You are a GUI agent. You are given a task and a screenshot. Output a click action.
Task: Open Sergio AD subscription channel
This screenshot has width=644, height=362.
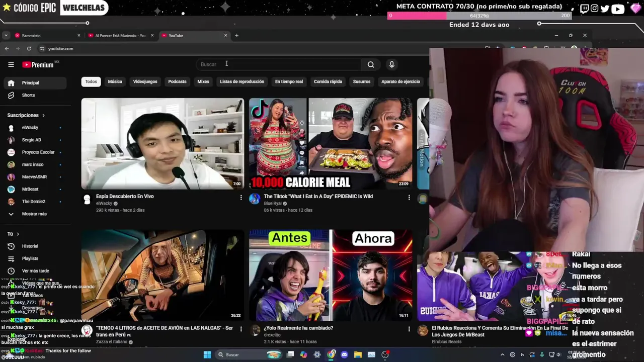(x=35, y=140)
